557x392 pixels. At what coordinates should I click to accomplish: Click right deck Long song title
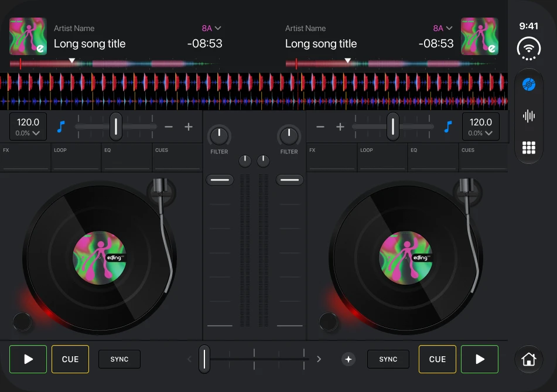pyautogui.click(x=321, y=44)
